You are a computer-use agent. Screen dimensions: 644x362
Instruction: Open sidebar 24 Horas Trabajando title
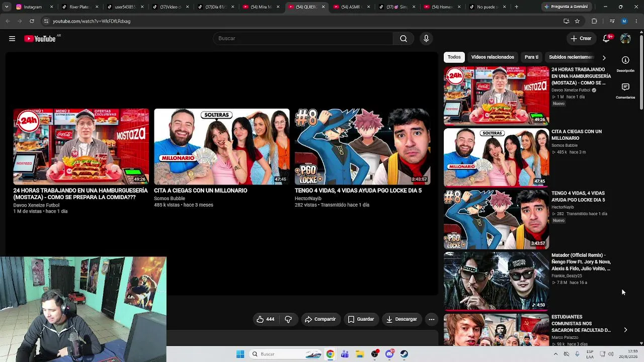tap(581, 76)
